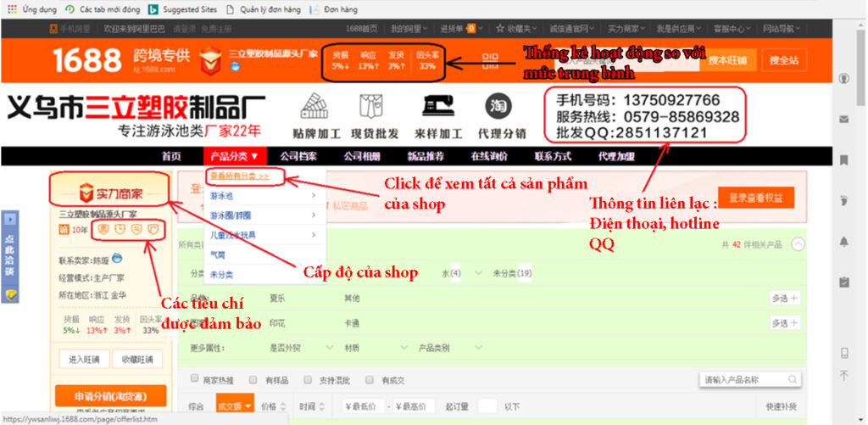Viewport: 868px width, 425px height.
Task: Expand the 收藏夹 favorites dropdown
Action: (516, 28)
